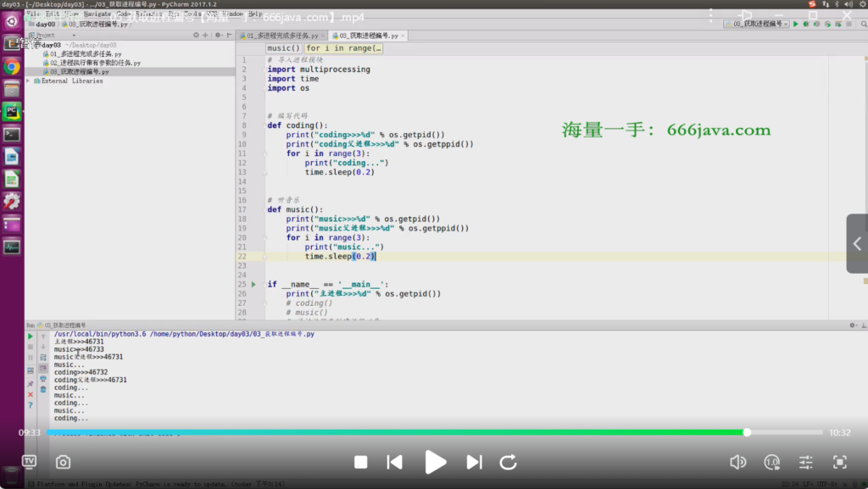Stop video playback with the square button
The width and height of the screenshot is (868, 489).
tap(360, 462)
